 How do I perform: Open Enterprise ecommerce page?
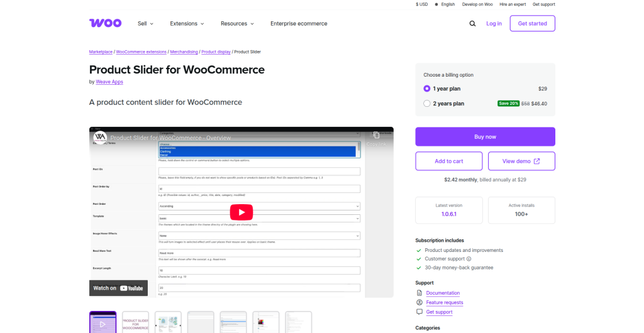pyautogui.click(x=299, y=23)
